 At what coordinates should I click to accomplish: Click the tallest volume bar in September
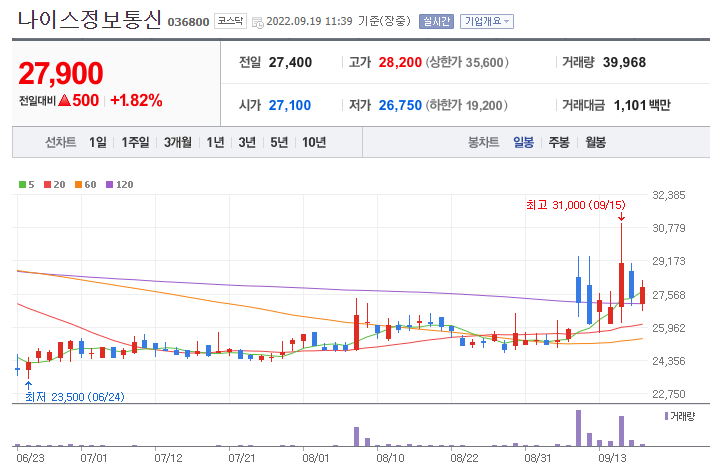pos(578,428)
